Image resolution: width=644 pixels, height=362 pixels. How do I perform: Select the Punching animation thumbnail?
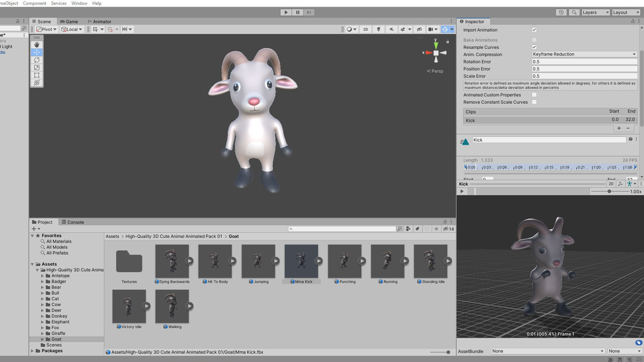345,261
